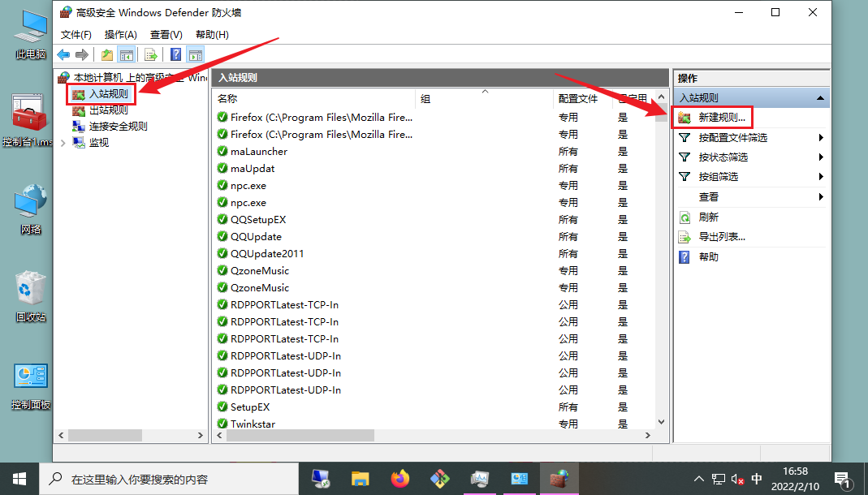
Task: Expand the 监视 node with its chevron
Action: (x=63, y=144)
